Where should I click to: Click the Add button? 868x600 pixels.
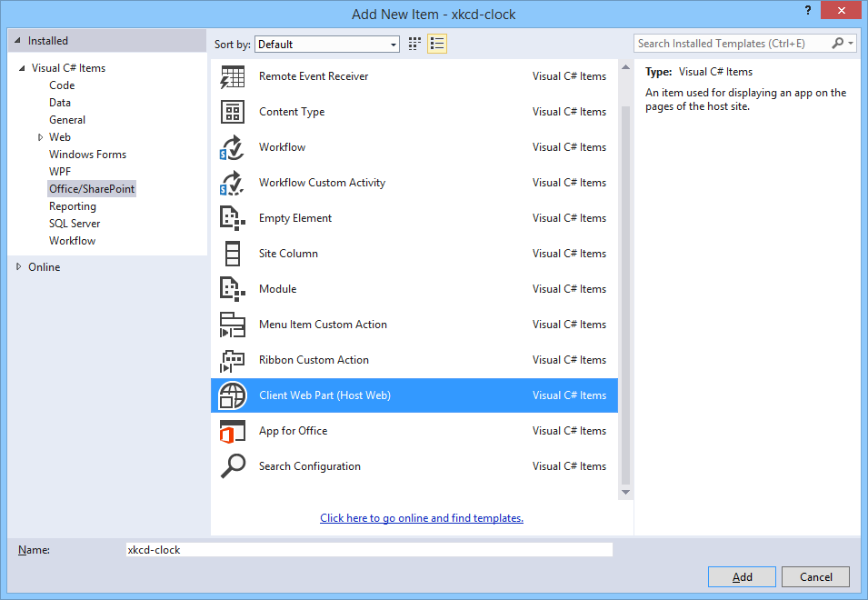[742, 577]
